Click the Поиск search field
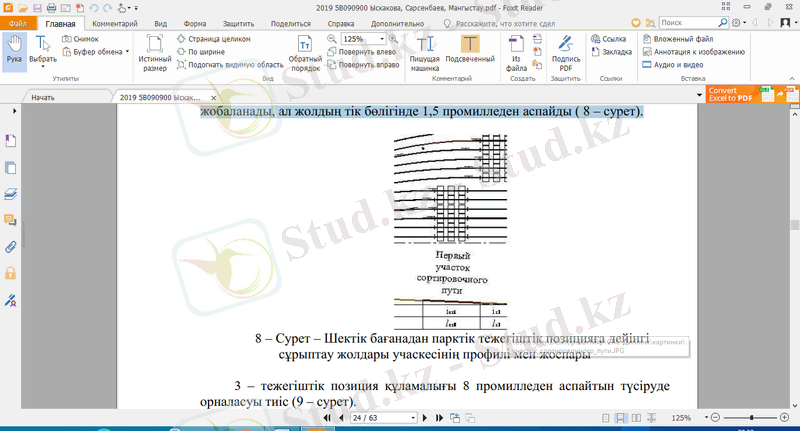This screenshot has height=431, width=800. (x=688, y=23)
